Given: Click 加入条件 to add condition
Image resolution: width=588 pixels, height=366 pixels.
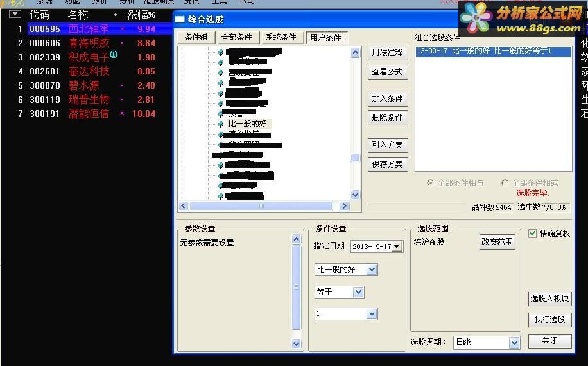Looking at the screenshot, I should (x=387, y=99).
